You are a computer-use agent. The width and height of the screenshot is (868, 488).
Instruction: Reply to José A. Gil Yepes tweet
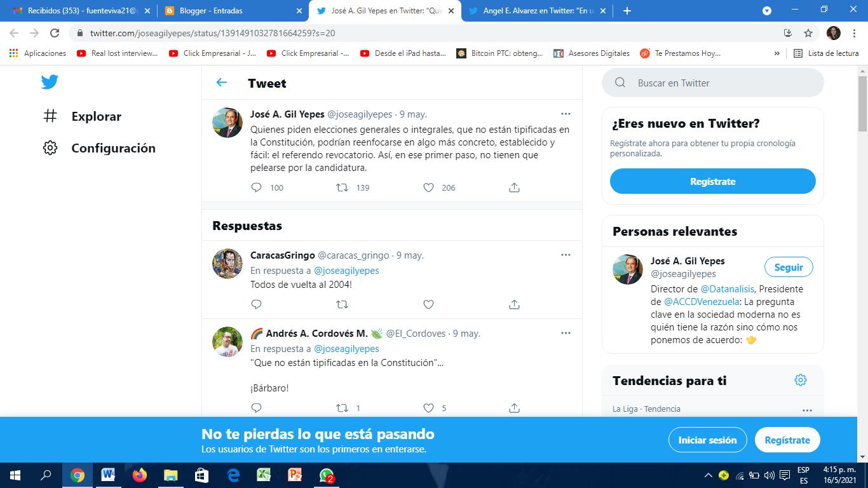tap(257, 187)
